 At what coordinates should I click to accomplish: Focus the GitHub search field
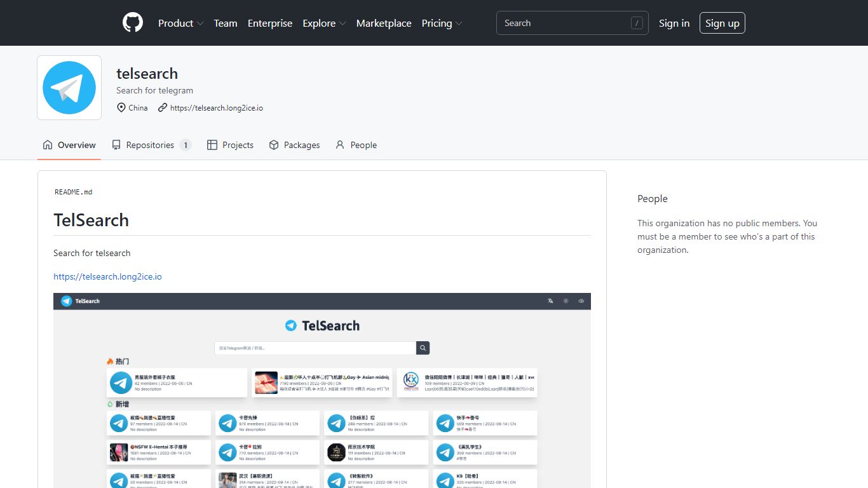572,23
